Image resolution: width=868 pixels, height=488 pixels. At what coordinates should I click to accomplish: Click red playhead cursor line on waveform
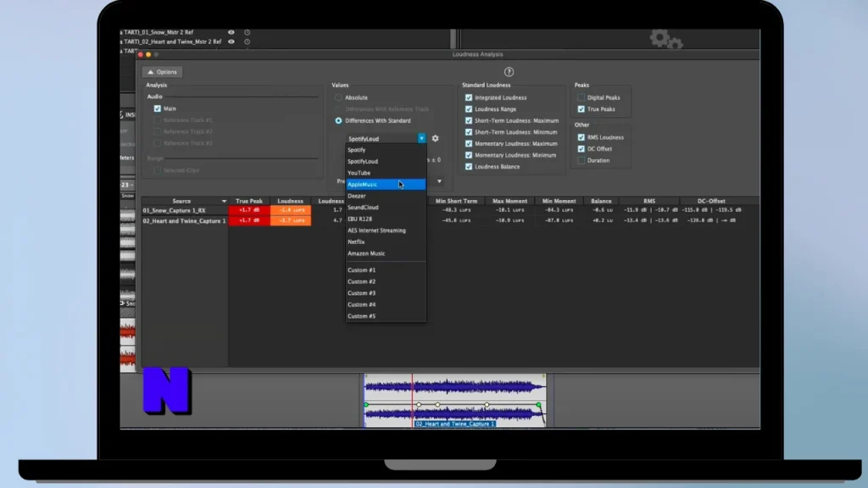(x=413, y=401)
